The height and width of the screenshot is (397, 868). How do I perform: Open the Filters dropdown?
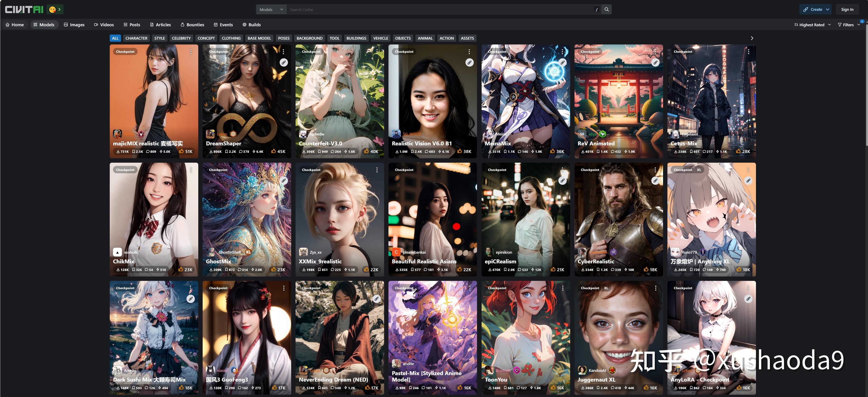pos(848,25)
